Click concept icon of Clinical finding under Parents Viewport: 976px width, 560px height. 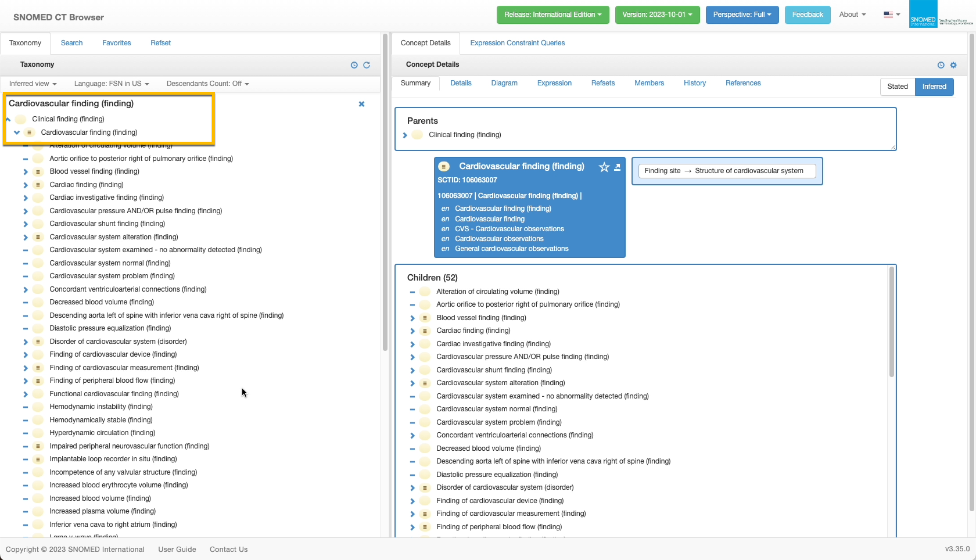417,135
